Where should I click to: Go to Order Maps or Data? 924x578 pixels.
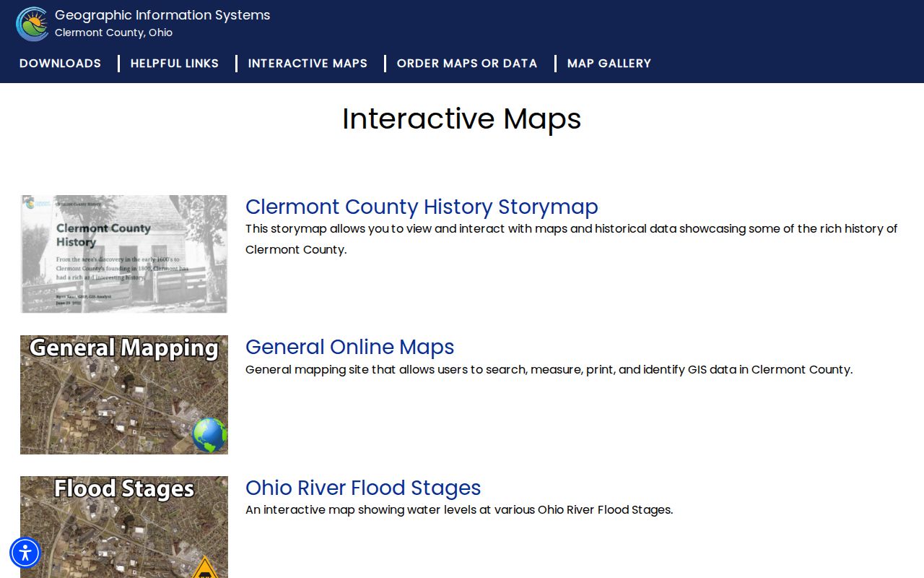click(467, 64)
